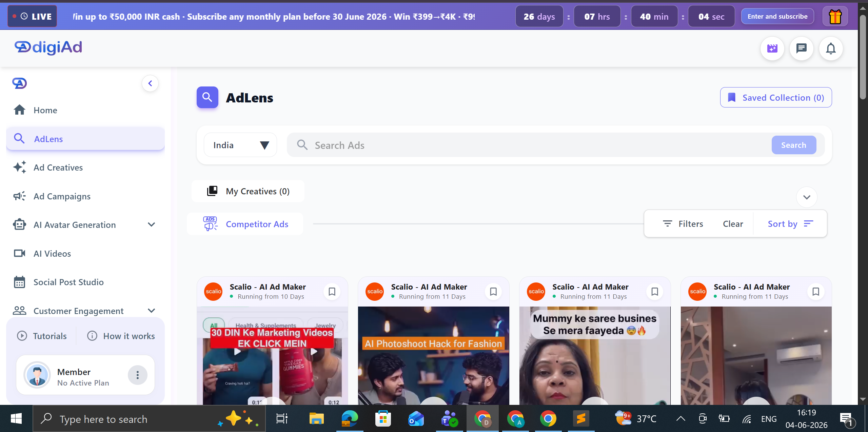Click Enter and subscribe in the banner
The width and height of the screenshot is (868, 432).
(777, 16)
